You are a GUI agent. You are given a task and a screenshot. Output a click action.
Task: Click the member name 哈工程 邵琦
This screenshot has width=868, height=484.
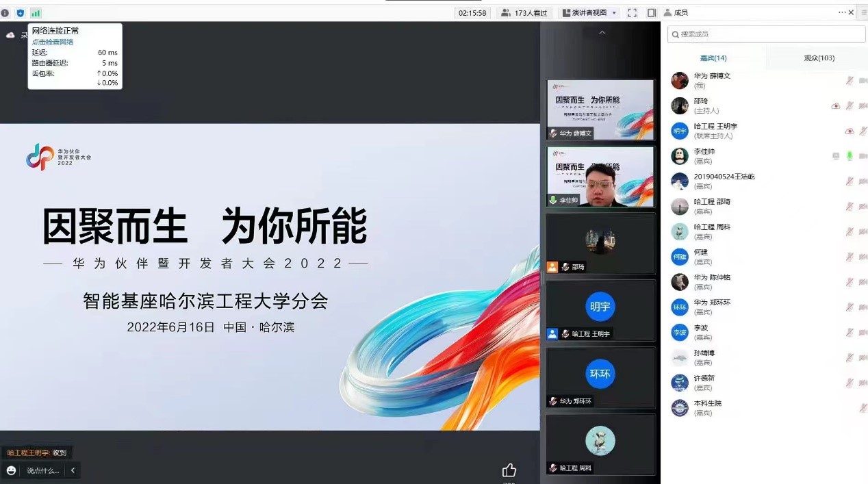[x=712, y=202]
